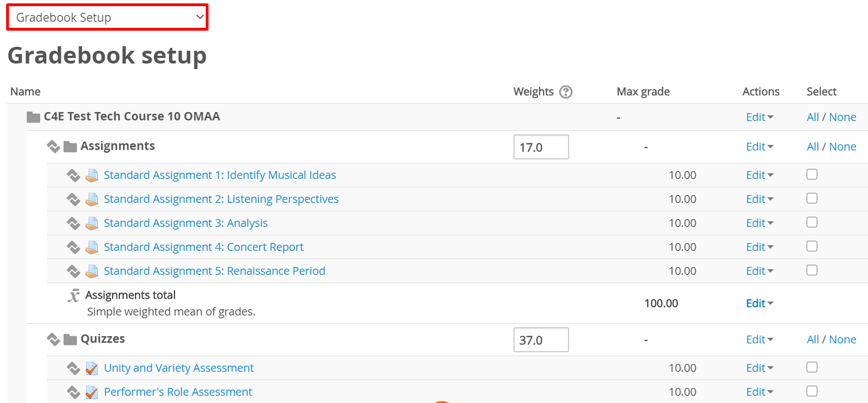Check the Performer's Role Assessment checkbox
Viewport: 868px width, 403px height.
point(812,391)
